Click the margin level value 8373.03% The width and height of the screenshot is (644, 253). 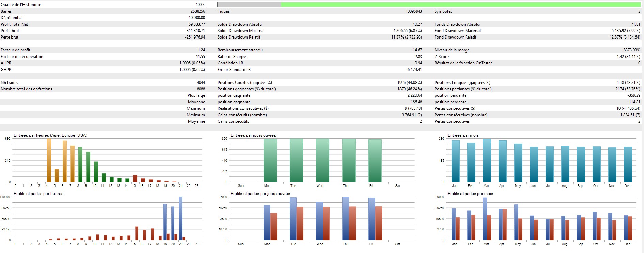[x=632, y=50]
